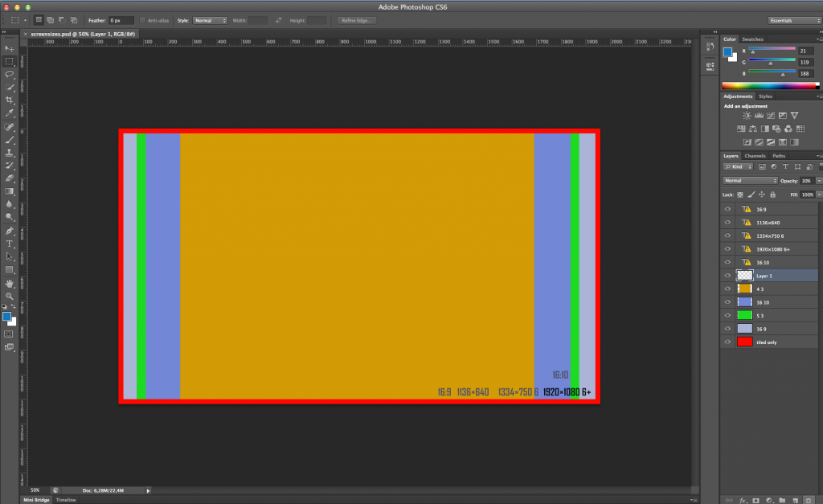Toggle visibility of the '4 3' layer
Image resolution: width=823 pixels, height=504 pixels.
(727, 289)
